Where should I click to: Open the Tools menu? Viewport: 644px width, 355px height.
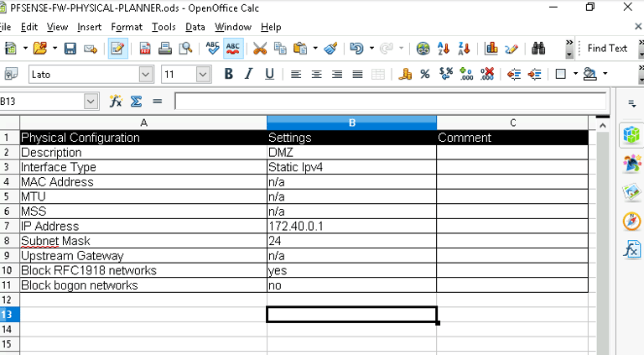[x=164, y=27]
